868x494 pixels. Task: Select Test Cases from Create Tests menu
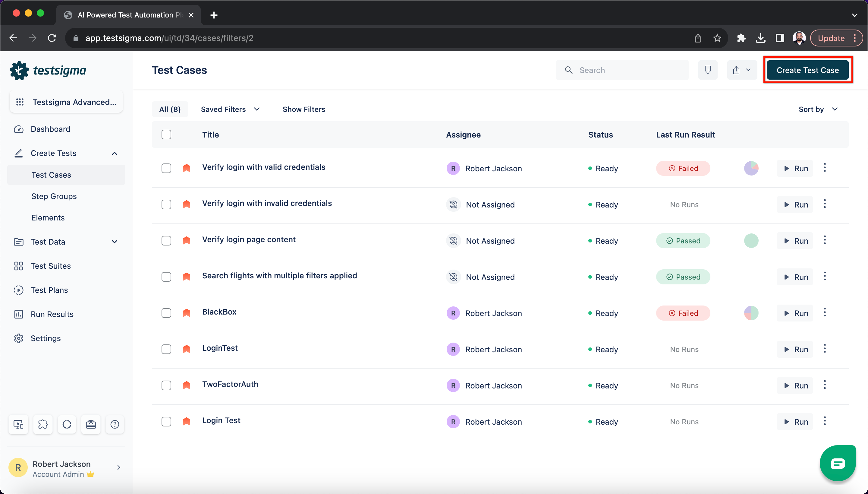coord(51,175)
